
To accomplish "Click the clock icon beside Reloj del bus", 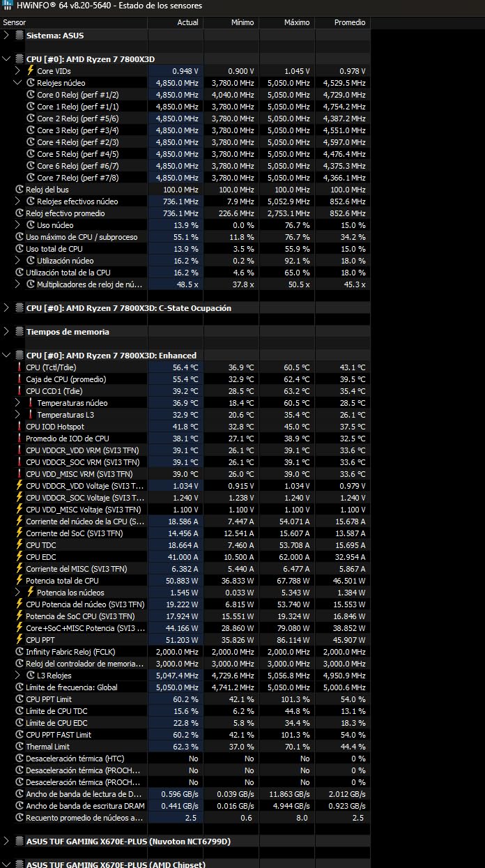I will click(x=20, y=189).
